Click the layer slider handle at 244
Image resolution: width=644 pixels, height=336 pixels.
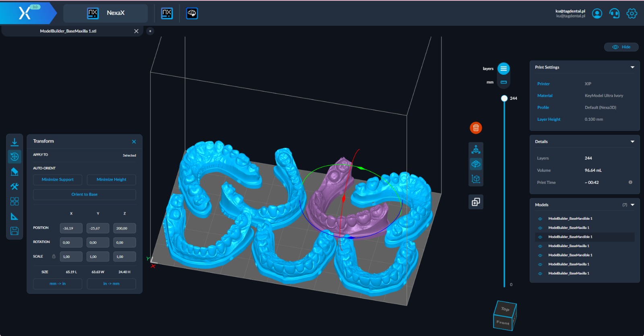click(504, 98)
